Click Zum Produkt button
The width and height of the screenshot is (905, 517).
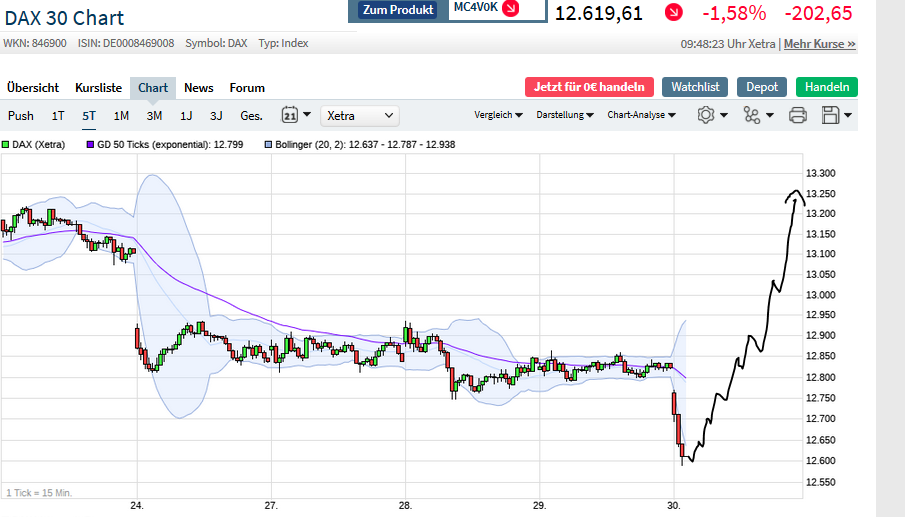[398, 10]
